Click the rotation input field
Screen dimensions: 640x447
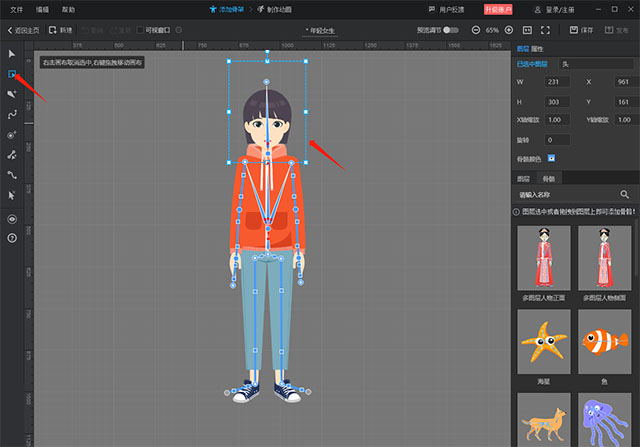[x=557, y=139]
